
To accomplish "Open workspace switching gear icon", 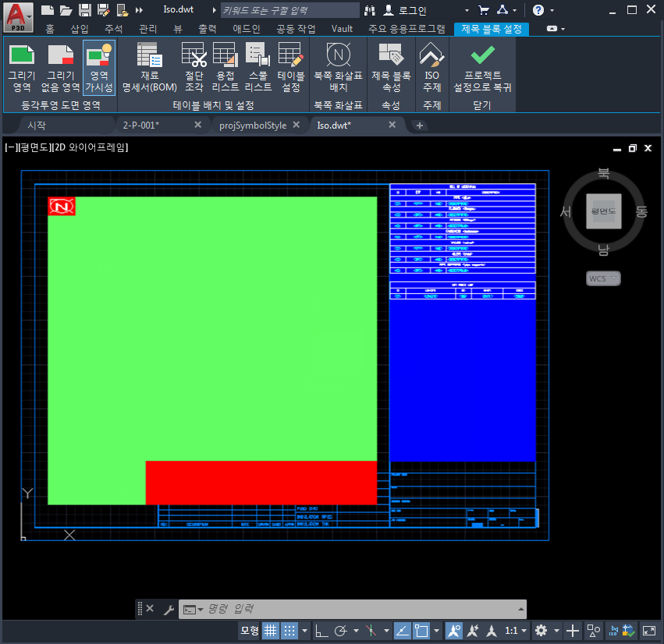I will click(541, 631).
